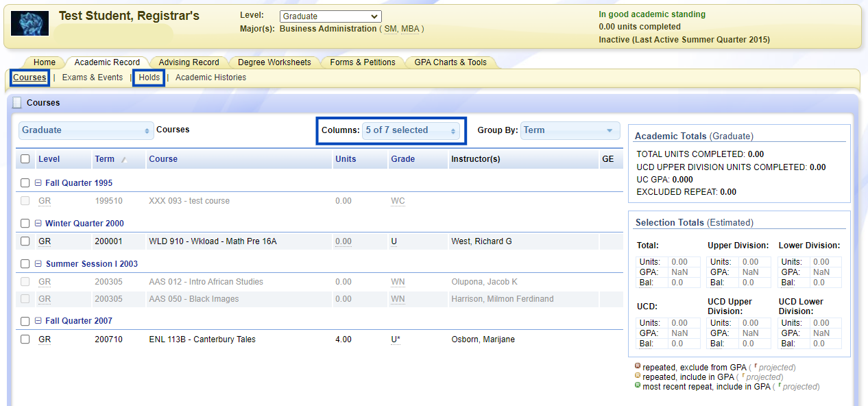Click the green most recent repeat icon
868x406 pixels.
click(x=638, y=386)
